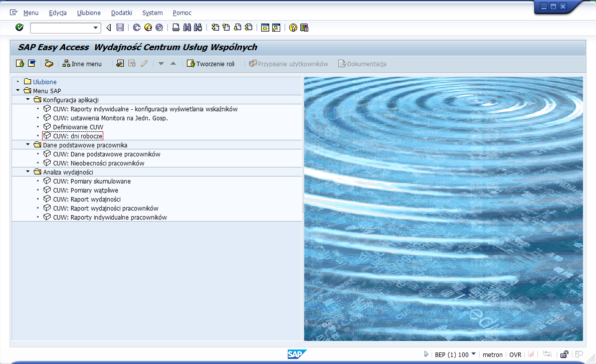The height and width of the screenshot is (364, 596).
Task: Click the Add to Favorites icon
Action: [x=120, y=64]
